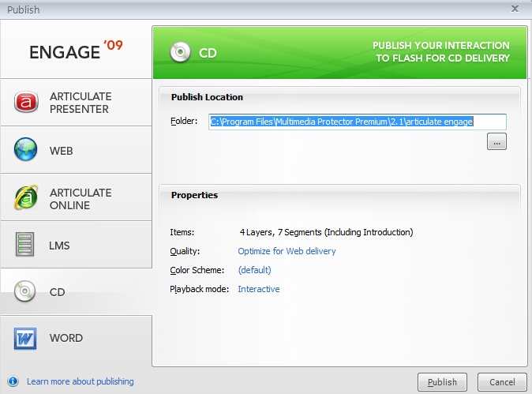Open the Learn more about publishing link
This screenshot has width=532, height=394.
[x=80, y=381]
